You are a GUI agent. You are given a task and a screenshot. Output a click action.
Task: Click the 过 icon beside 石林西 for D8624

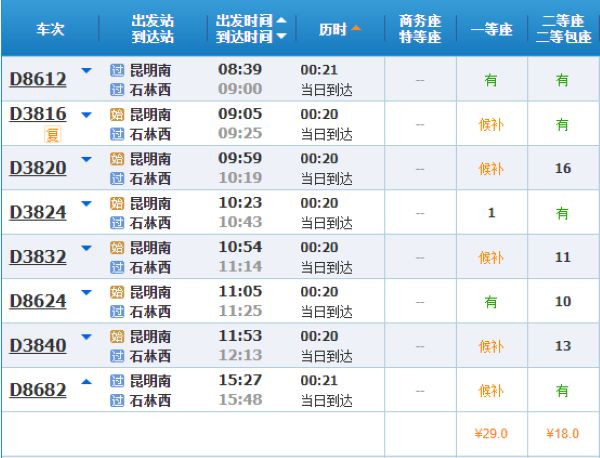pyautogui.click(x=116, y=312)
